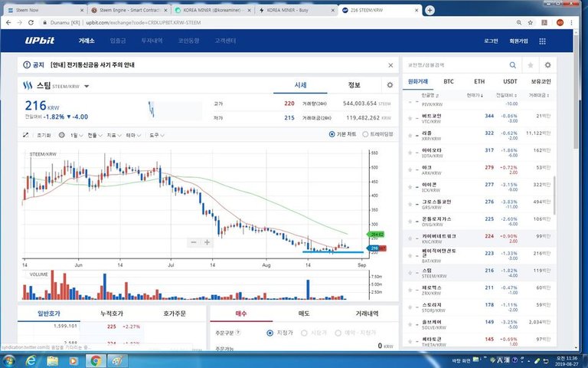This screenshot has width=588, height=368.
Task: Open the apps grid menu icon
Action: [x=542, y=41]
